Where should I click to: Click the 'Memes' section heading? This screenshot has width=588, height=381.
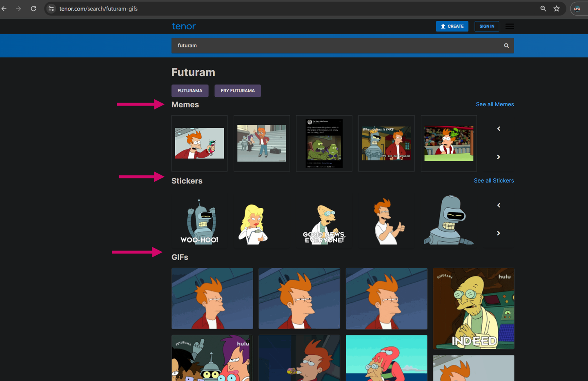tap(185, 105)
